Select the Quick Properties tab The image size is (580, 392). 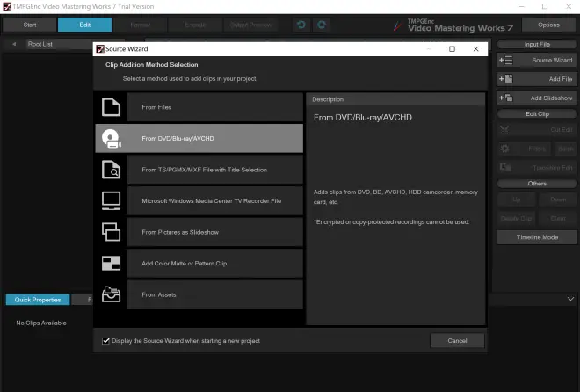point(38,300)
